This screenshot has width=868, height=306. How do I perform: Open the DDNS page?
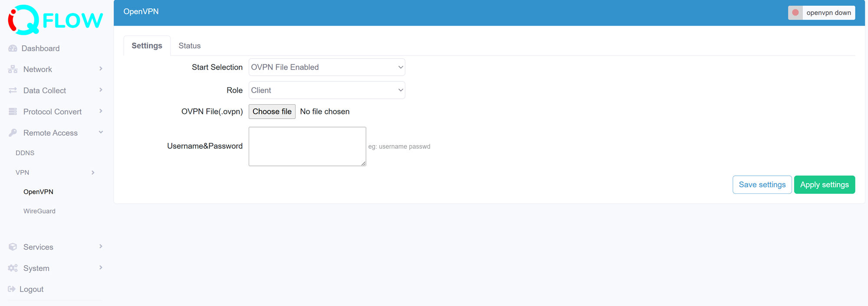coord(25,153)
